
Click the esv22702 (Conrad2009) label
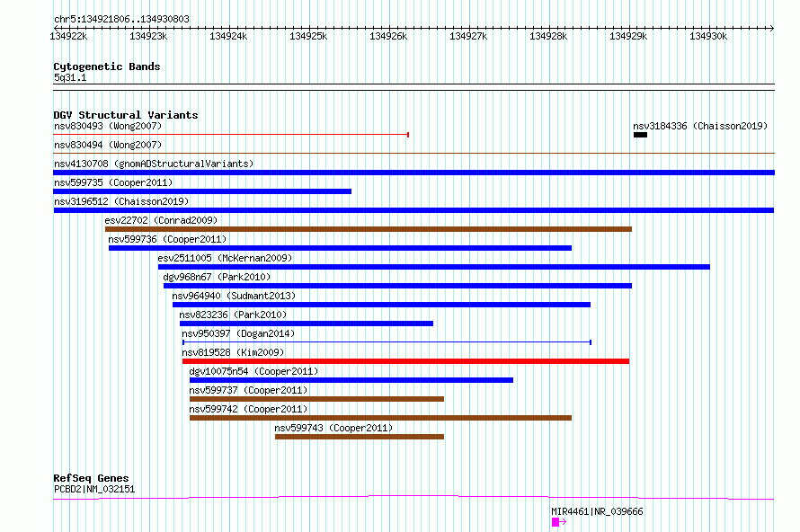click(161, 220)
